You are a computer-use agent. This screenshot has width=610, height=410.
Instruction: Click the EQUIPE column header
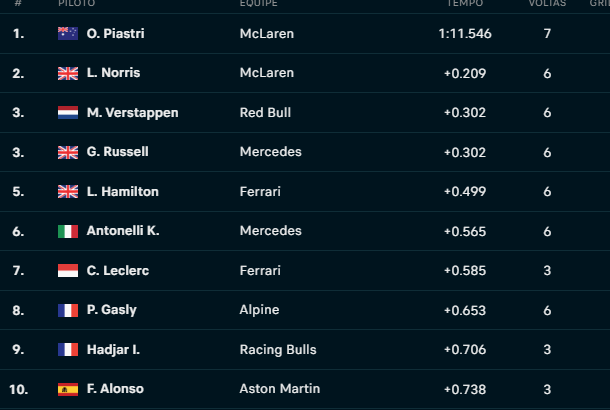[259, 4]
